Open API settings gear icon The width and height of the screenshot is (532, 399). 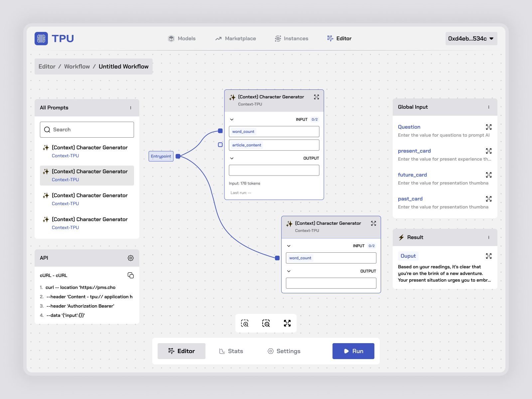131,258
